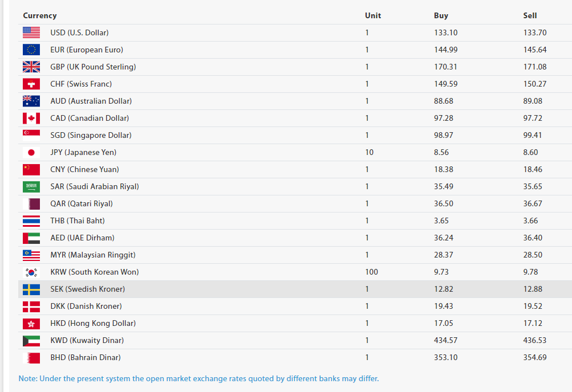Viewport: 572px width, 392px height.
Task: Select the Japanese Yen flag icon
Action: [31, 152]
